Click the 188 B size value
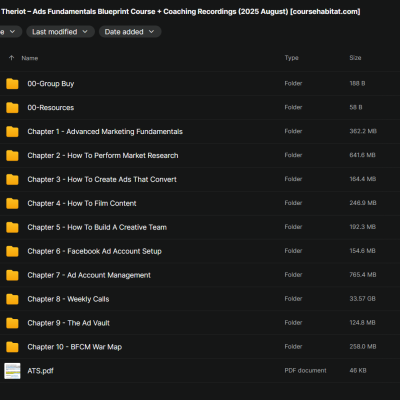The image size is (400, 400). (x=357, y=83)
